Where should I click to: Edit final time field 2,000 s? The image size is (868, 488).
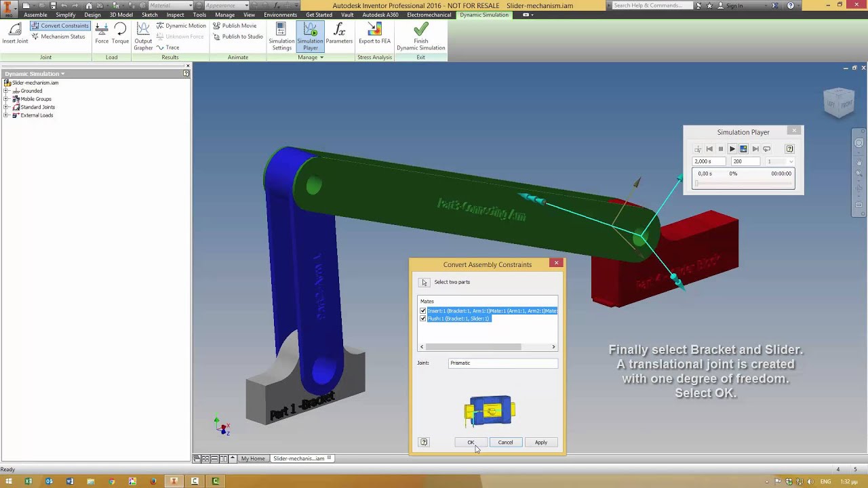709,161
